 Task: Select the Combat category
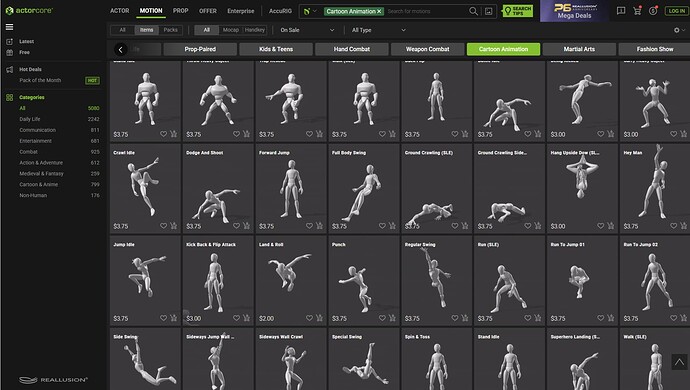tap(28, 152)
